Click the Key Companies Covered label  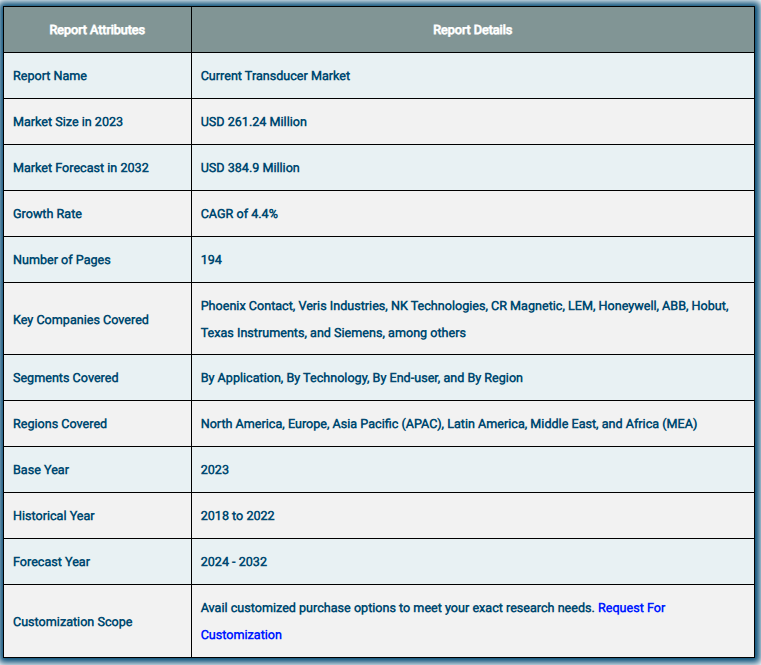pos(81,320)
